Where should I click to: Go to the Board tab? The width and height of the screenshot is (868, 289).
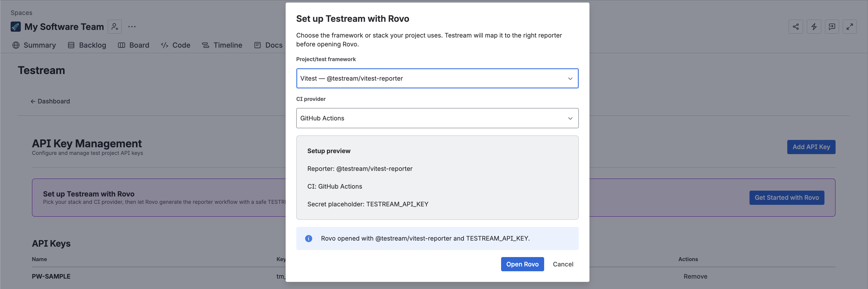pos(133,45)
